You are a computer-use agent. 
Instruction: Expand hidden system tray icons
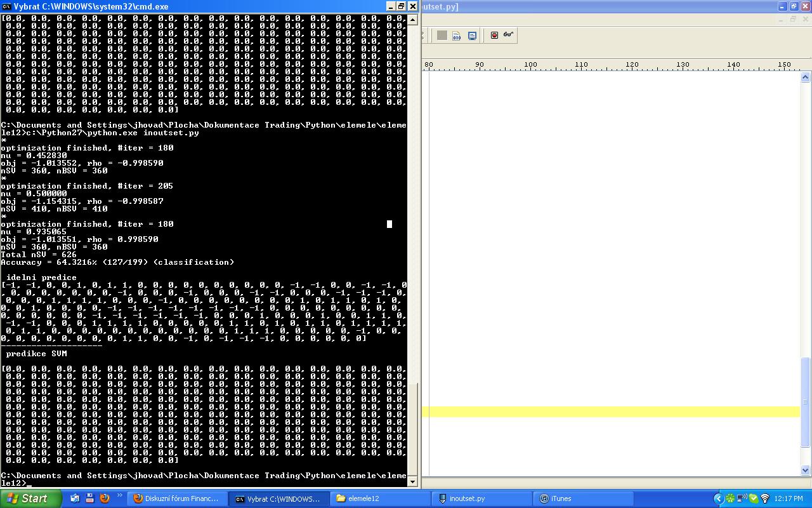click(718, 498)
